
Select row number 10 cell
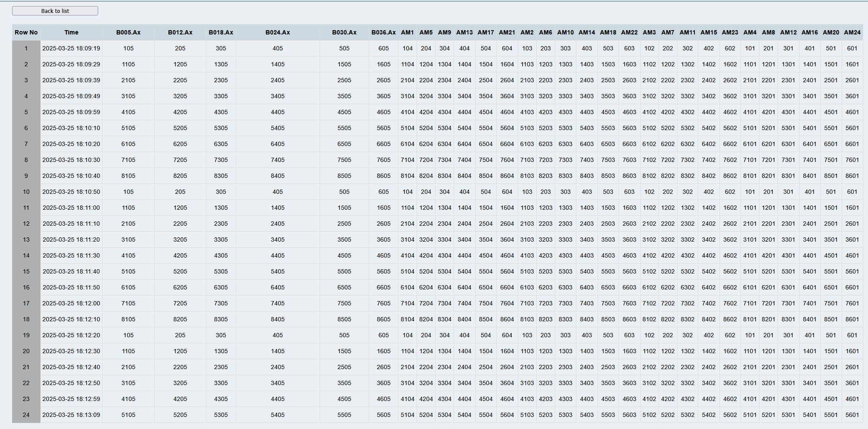(x=26, y=192)
